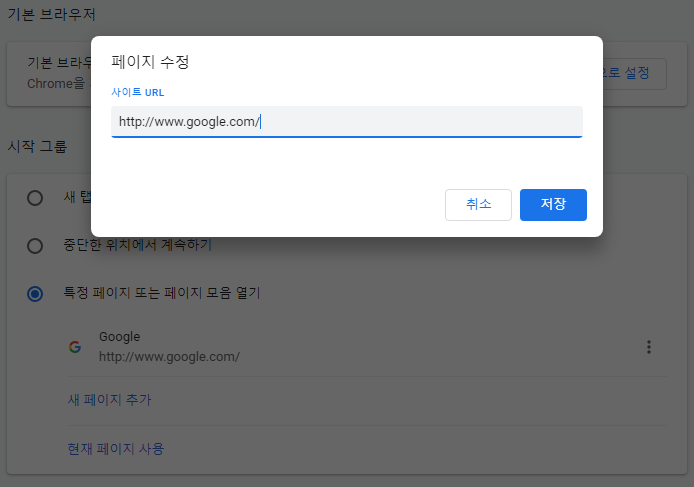Screen dimensions: 694x487
Task: Click the 사이트 URL input field
Action: click(347, 122)
